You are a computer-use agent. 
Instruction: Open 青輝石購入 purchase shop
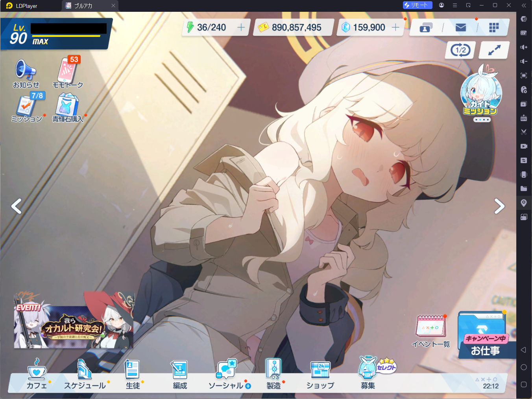click(x=68, y=108)
